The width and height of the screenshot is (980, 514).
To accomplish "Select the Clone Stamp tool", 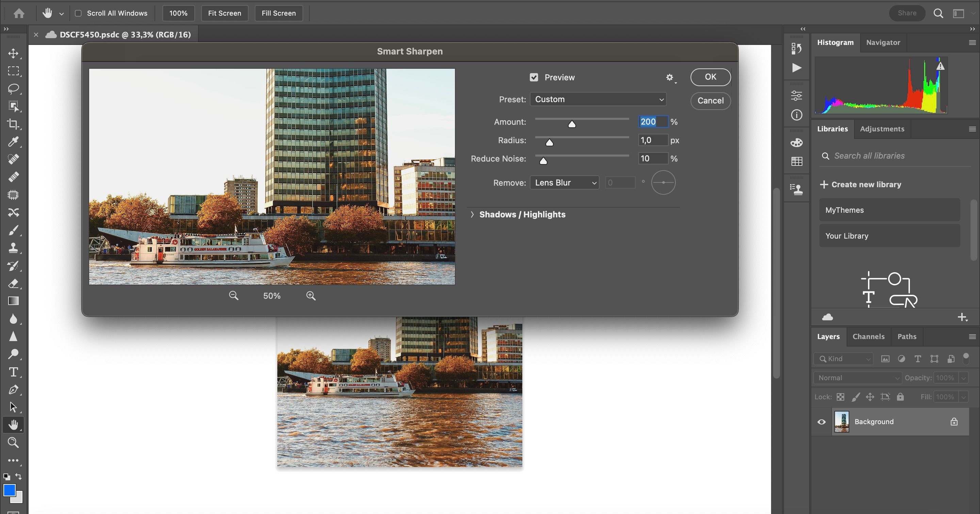I will (x=13, y=248).
